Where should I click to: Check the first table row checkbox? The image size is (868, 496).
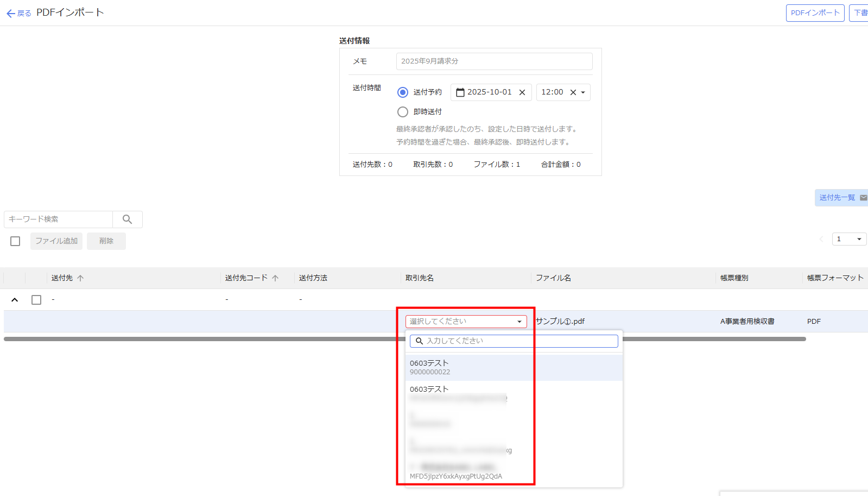tap(36, 300)
